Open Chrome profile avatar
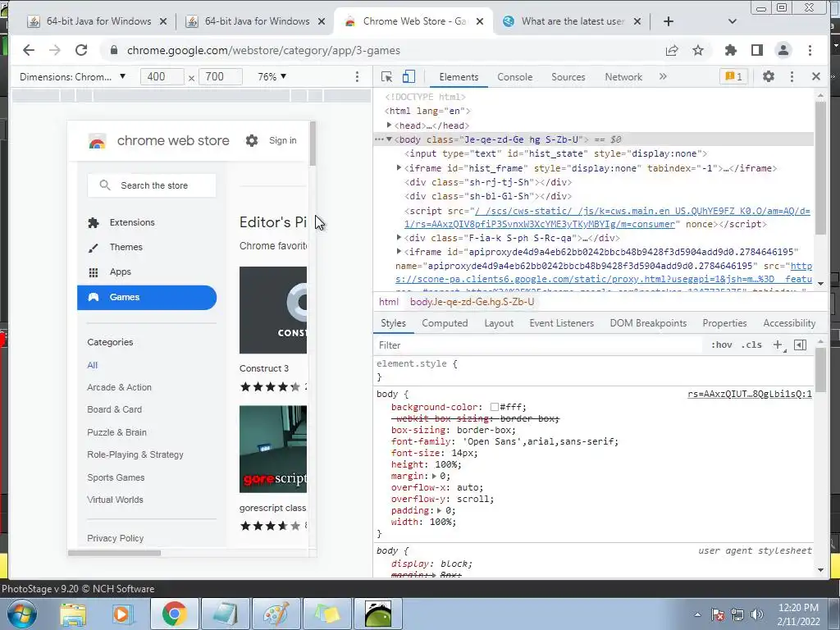 783,50
